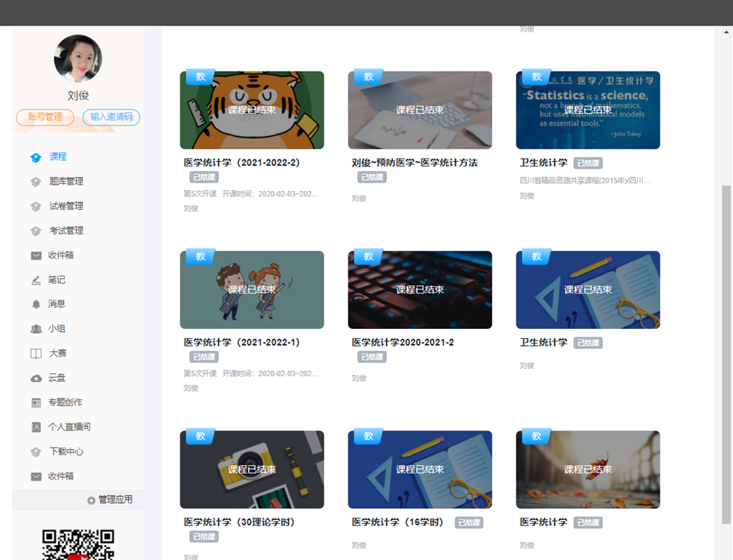This screenshot has height=560, width=733.
Task: Click the 专题创作 icon in sidebar
Action: click(35, 403)
